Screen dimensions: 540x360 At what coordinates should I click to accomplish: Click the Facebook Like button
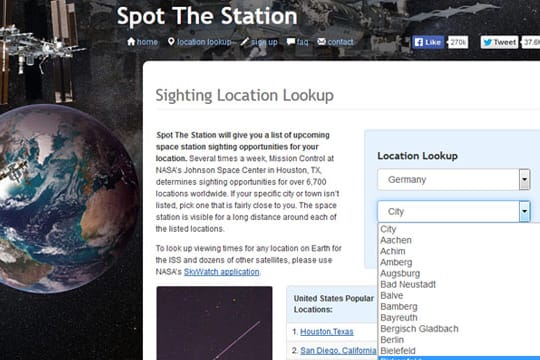click(428, 42)
